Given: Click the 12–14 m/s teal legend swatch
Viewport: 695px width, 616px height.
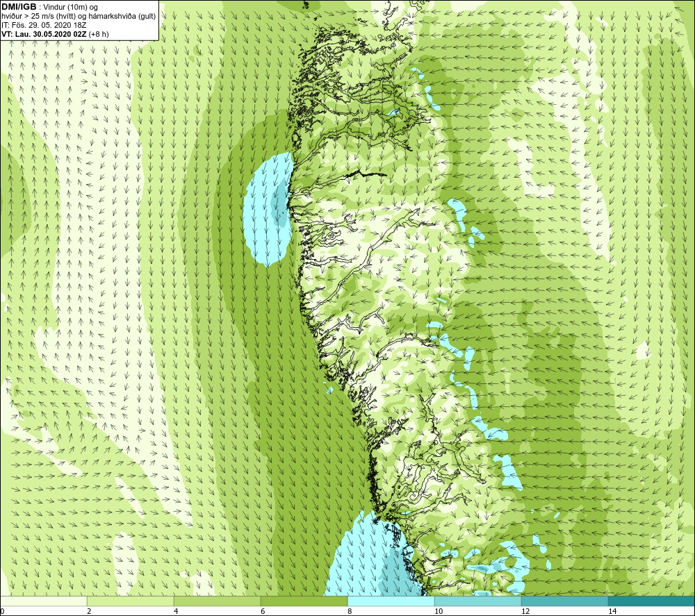Looking at the screenshot, I should click(x=564, y=601).
